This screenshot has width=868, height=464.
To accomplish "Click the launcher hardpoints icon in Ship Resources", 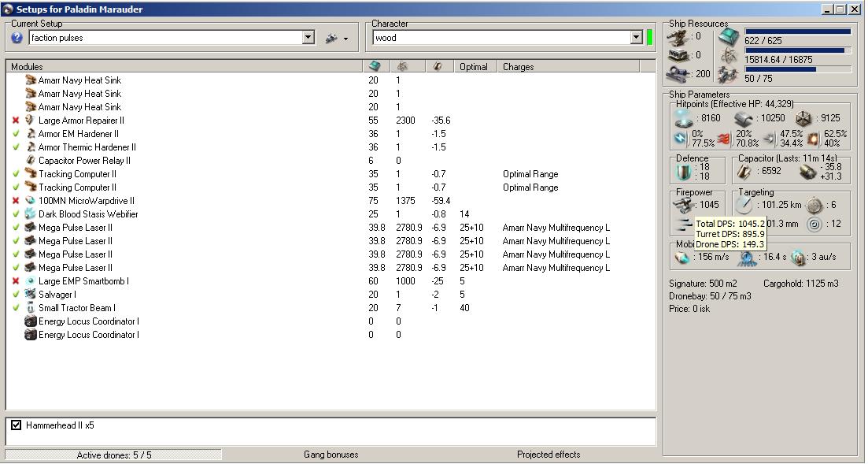I will tap(678, 55).
